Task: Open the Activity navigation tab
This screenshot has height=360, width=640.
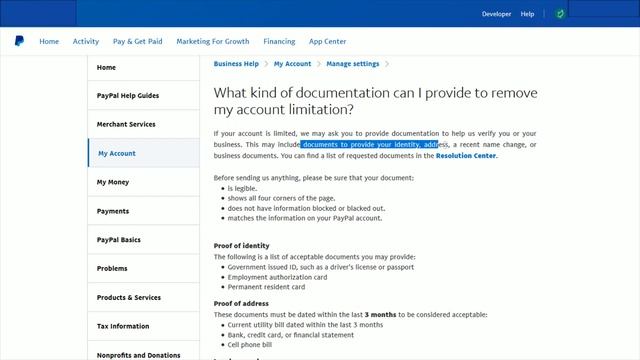Action: tap(86, 41)
